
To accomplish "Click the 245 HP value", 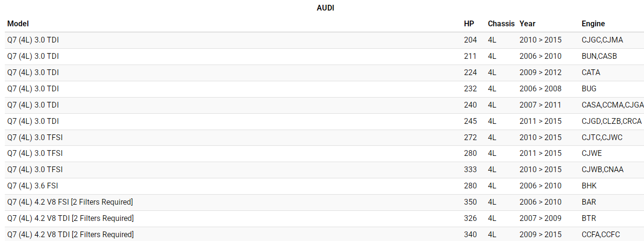I will 470,121.
